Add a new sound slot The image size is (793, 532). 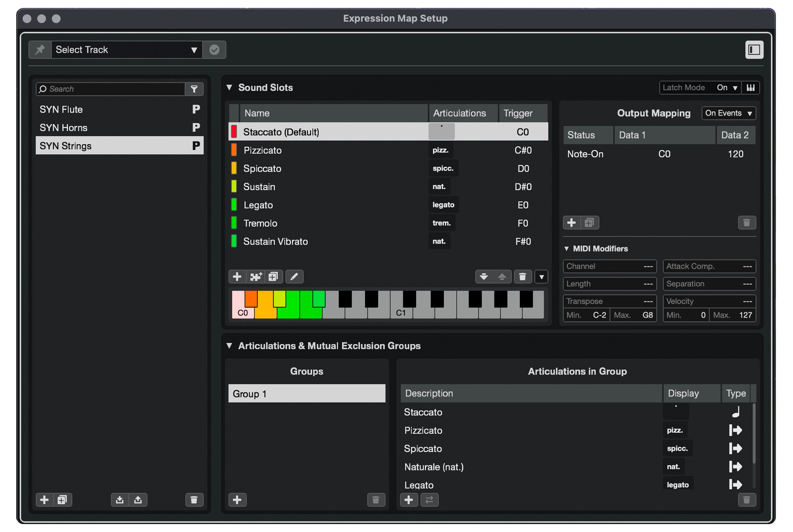point(237,277)
